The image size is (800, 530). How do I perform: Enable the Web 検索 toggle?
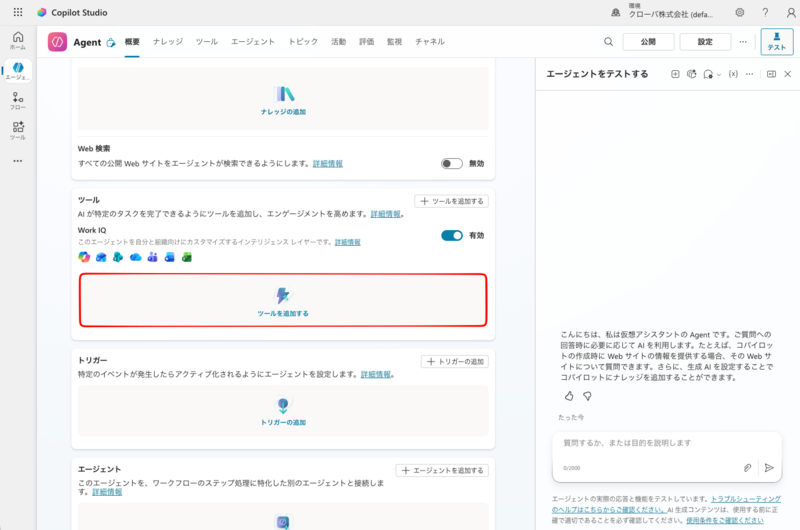(x=452, y=164)
